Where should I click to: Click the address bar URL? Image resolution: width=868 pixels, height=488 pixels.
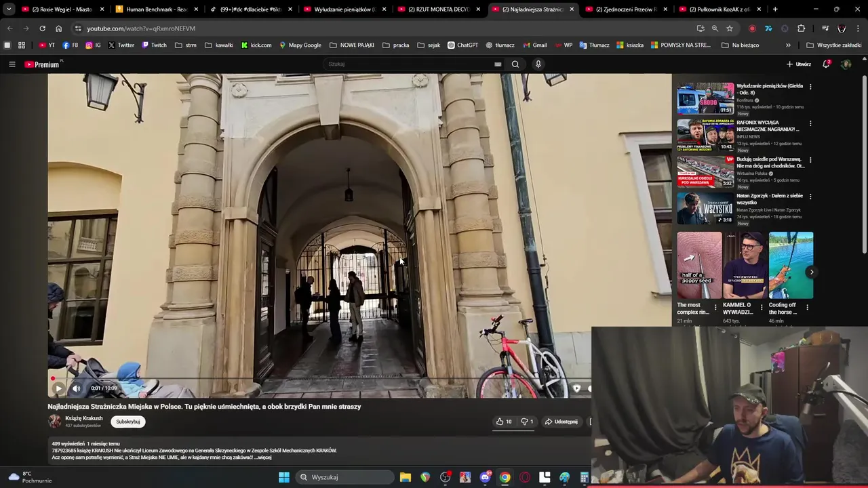coord(141,28)
